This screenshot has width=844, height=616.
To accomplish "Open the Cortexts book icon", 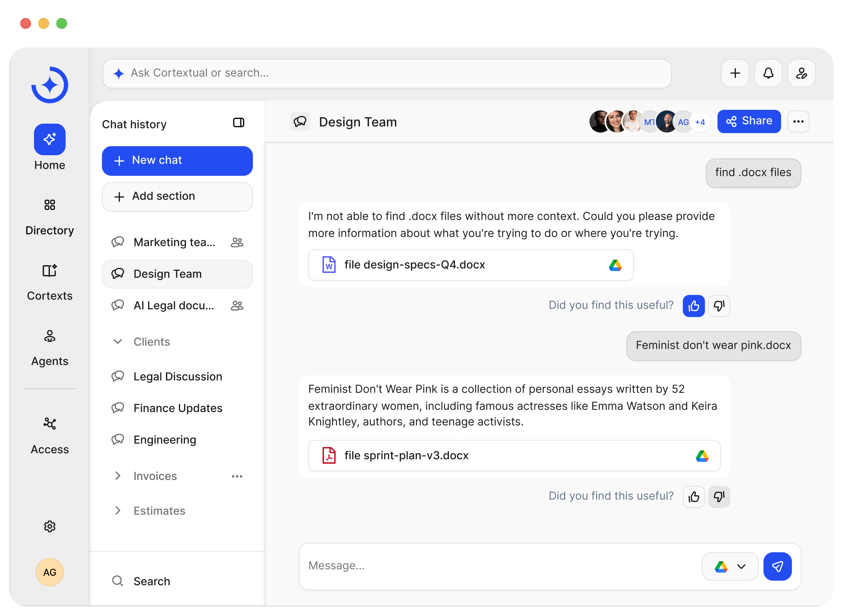I will (x=50, y=270).
